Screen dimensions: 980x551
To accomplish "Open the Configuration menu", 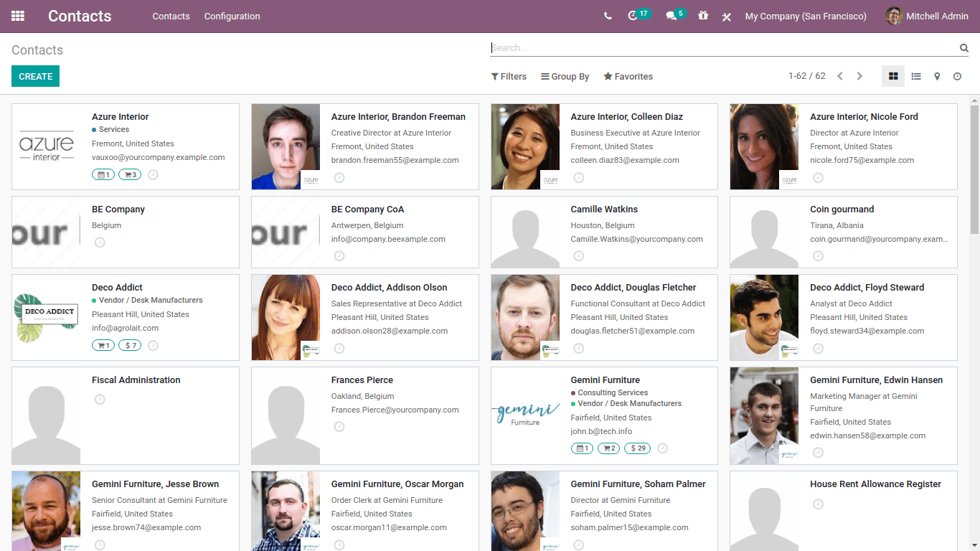I will click(x=232, y=16).
